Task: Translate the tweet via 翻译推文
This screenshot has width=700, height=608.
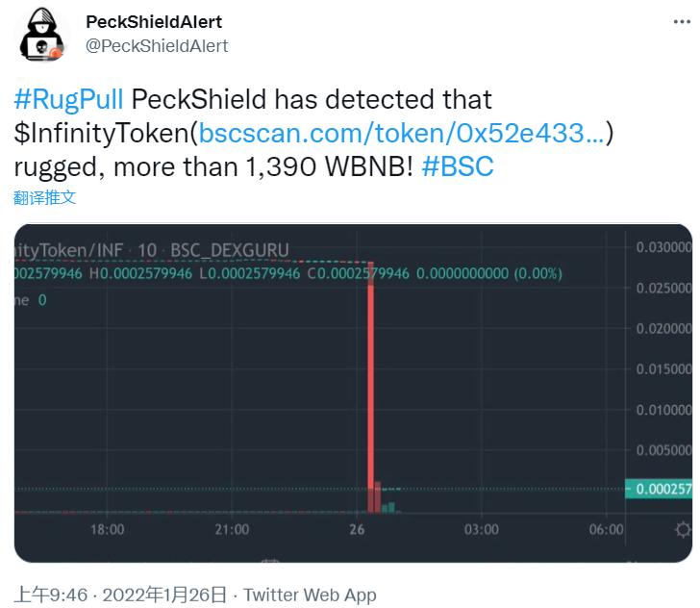Action: 44,197
